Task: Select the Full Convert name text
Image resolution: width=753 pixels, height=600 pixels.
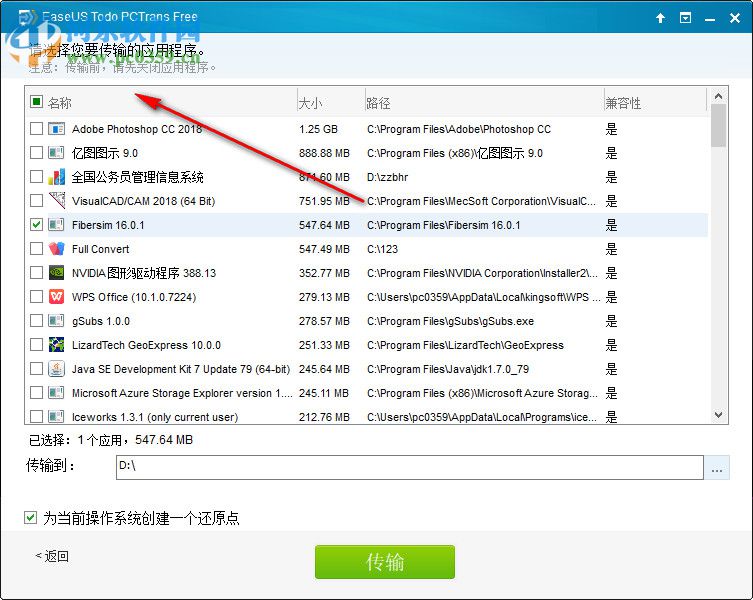Action: click(100, 249)
